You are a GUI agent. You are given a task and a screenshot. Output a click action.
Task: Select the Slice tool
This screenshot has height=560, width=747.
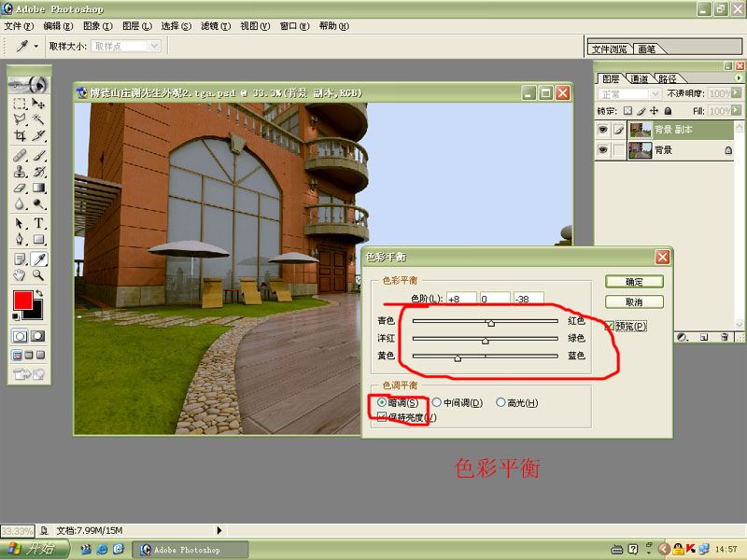pyautogui.click(x=38, y=135)
